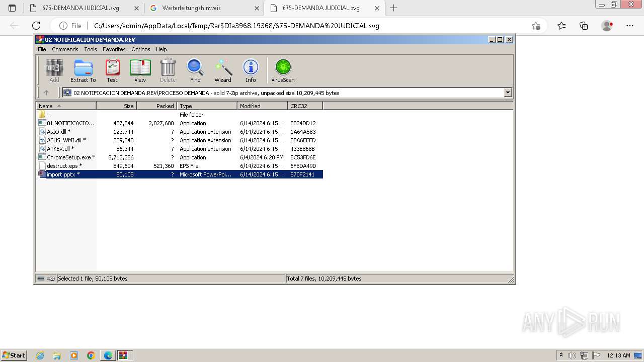Click the Delete trash can icon
This screenshot has width=644, height=362.
(x=168, y=70)
